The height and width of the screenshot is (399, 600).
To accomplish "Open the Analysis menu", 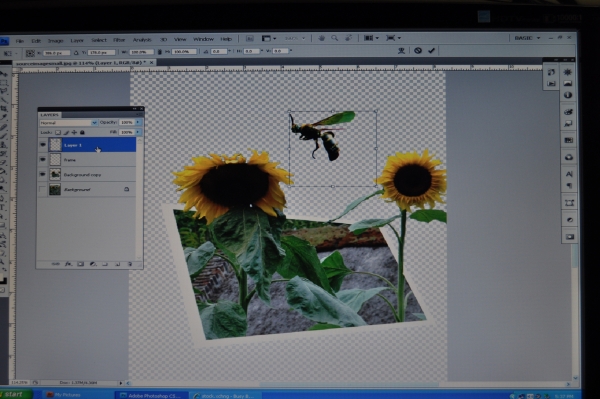I will click(142, 40).
